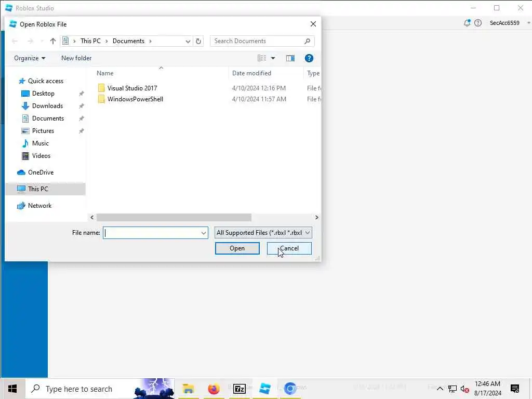Open Videos in navigation pane
This screenshot has width=532, height=399.
[x=41, y=156]
